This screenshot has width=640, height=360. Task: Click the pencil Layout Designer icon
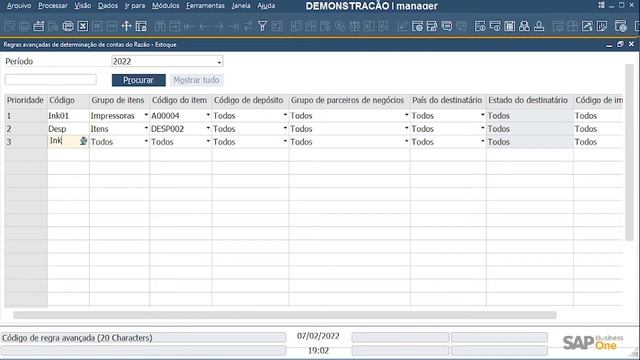402,26
